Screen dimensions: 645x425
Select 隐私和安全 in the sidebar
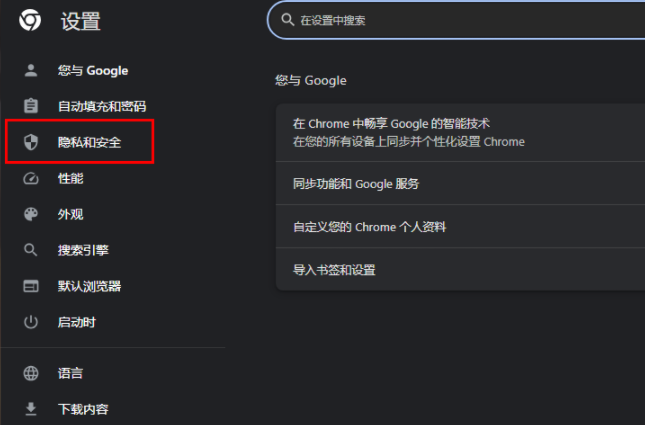(x=89, y=142)
